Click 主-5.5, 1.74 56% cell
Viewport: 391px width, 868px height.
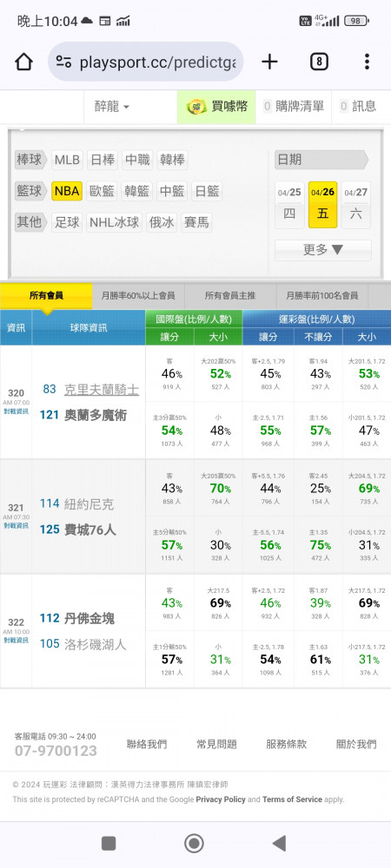[268, 545]
